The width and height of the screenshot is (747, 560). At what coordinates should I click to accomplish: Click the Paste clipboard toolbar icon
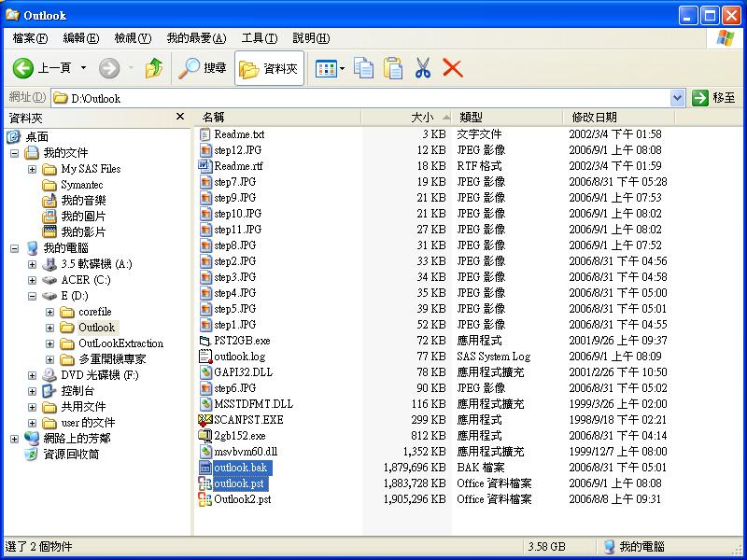tap(392, 68)
